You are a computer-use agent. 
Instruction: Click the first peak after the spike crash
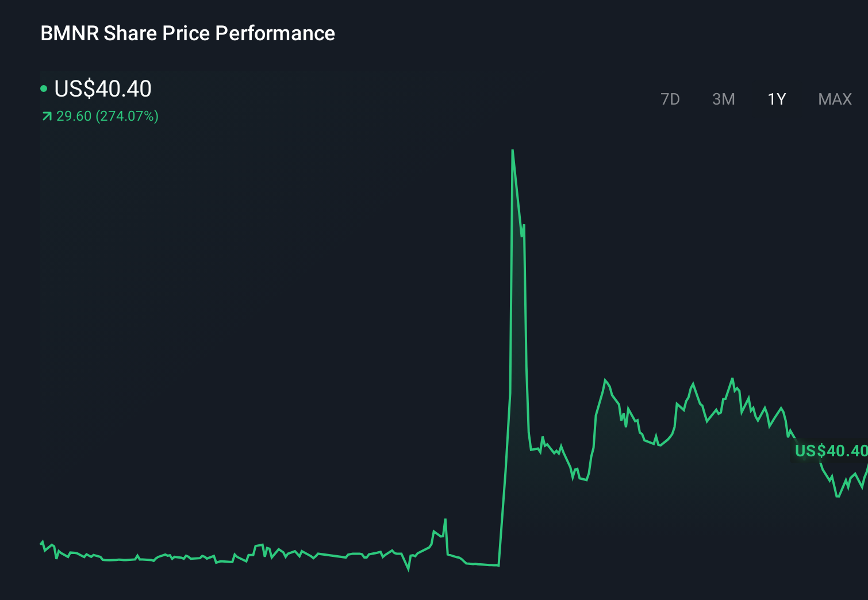[605, 380]
